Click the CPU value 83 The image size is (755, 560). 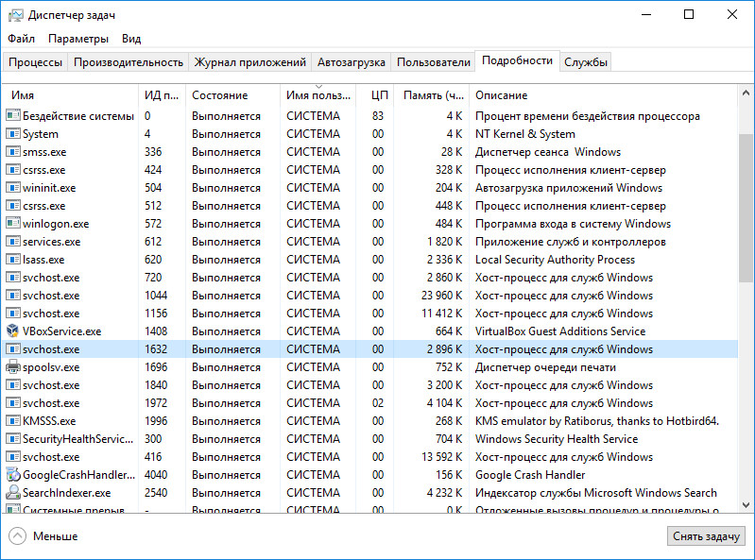click(378, 115)
